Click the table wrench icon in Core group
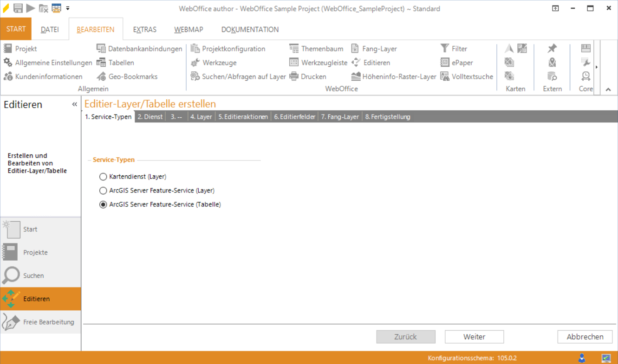This screenshot has width=618, height=364. point(586,62)
